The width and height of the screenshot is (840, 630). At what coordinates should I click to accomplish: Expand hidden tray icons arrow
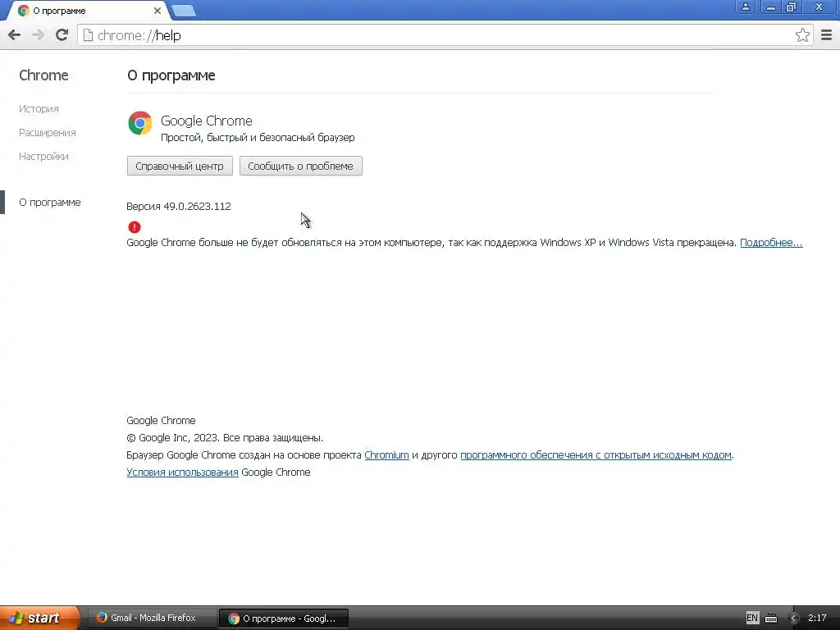click(793, 619)
